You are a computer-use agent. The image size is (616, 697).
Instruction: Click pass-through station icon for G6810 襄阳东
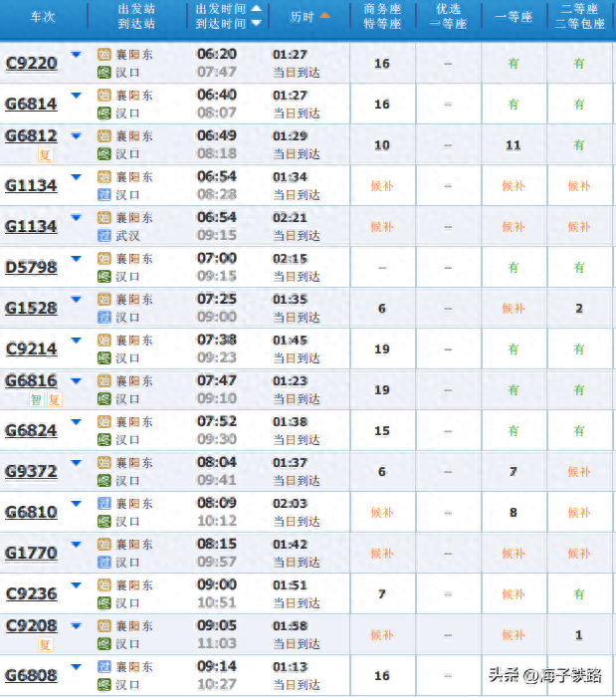103,504
